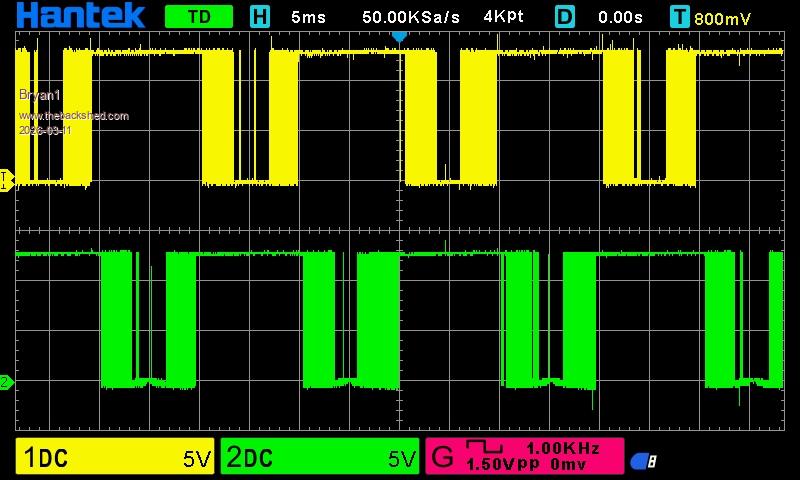
Task: Click the 0.00s delay value
Action: pos(620,17)
